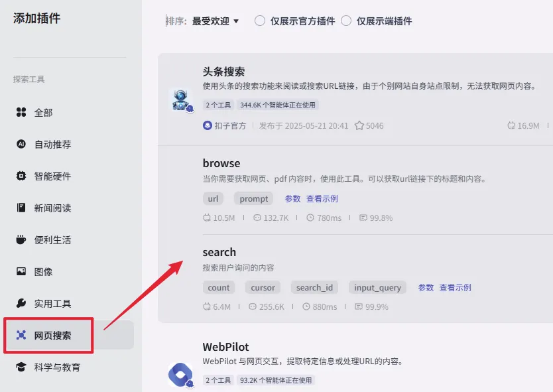This screenshot has width=553, height=392.
Task: Click the 添加插件 heading
Action: click(x=36, y=18)
